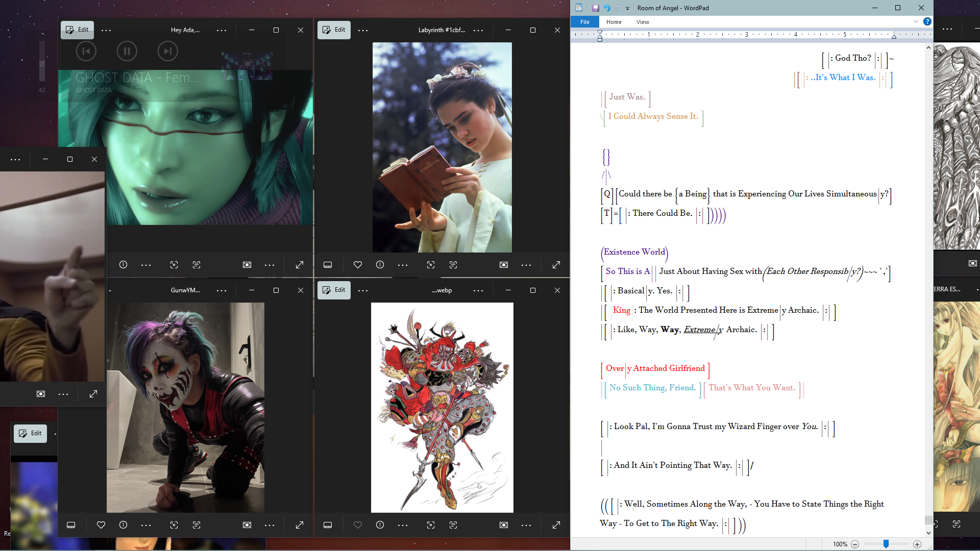Toggle filmstrip view in Labyrinth photo window
Image resolution: width=980 pixels, height=551 pixels.
click(328, 265)
